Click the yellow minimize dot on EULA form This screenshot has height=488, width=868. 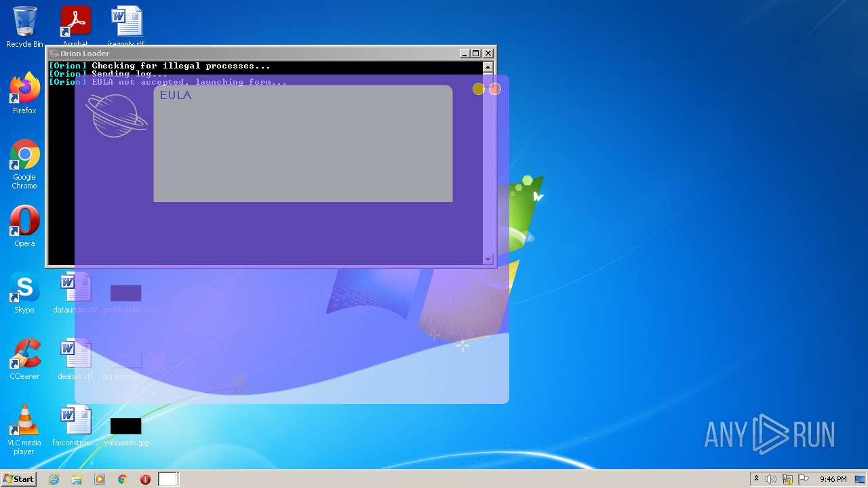[x=479, y=89]
